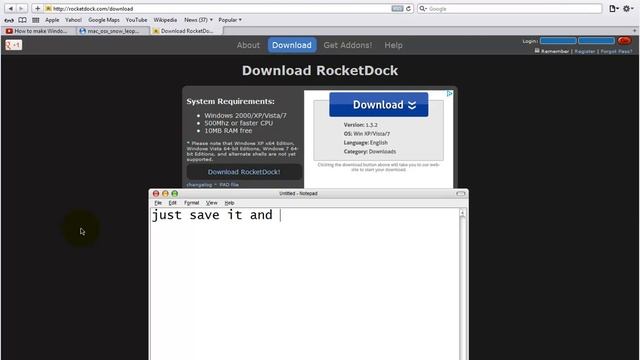Screen dimensions: 640x360
Task: Go forward with the browser forward arrow
Action: pyautogui.click(x=21, y=8)
